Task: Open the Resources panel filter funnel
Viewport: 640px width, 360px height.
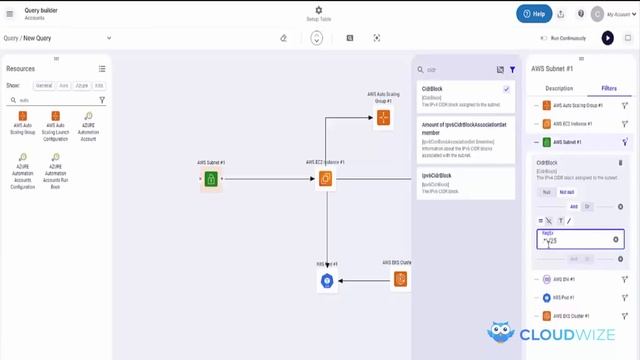Action: (x=102, y=100)
